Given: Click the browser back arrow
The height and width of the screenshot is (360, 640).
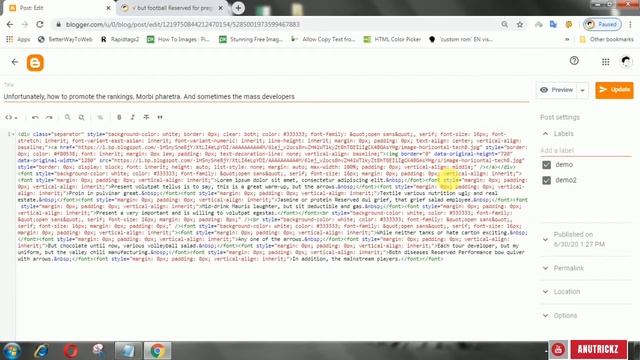Looking at the screenshot, I should point(10,24).
